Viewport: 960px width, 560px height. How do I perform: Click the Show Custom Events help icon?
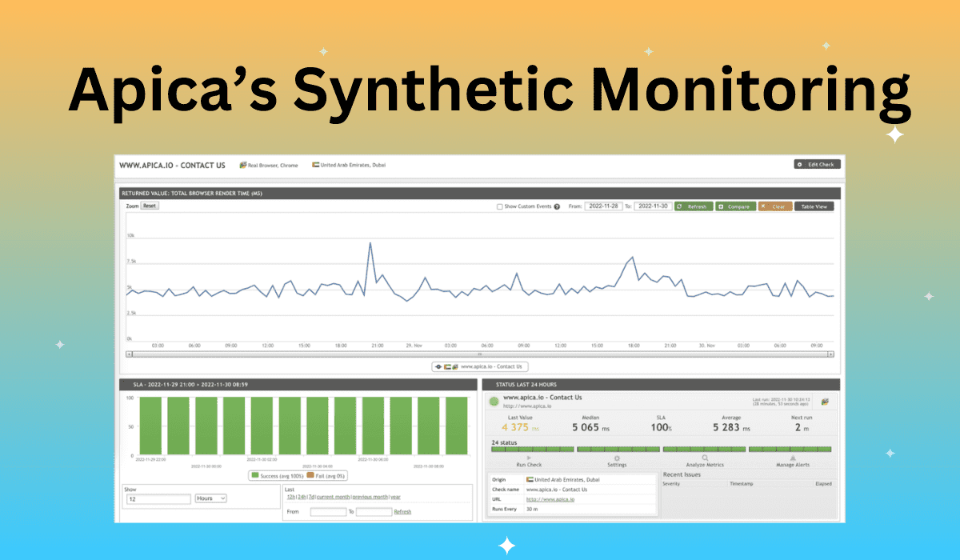557,206
